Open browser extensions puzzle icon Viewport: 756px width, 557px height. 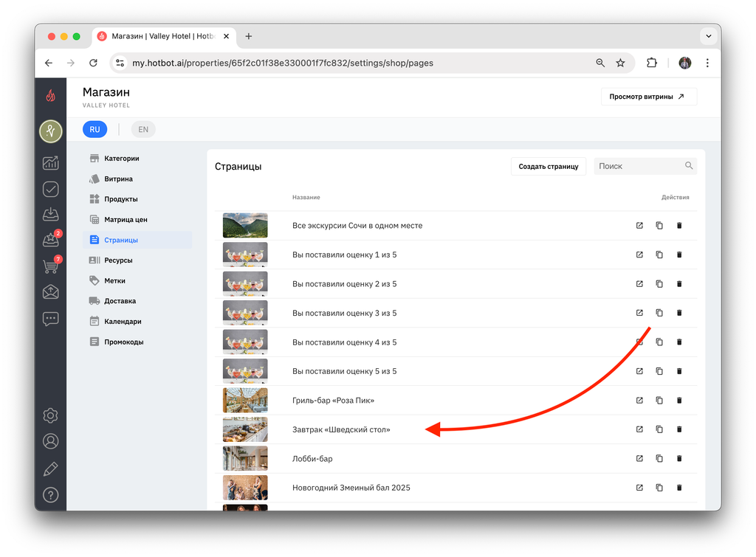click(651, 63)
